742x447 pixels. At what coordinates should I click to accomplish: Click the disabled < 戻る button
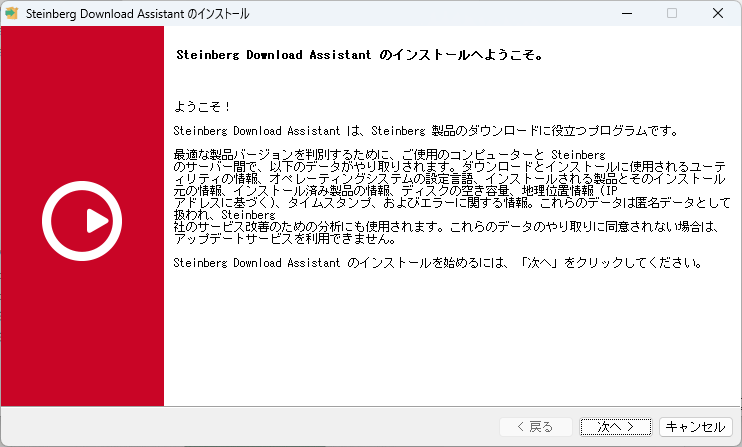(x=536, y=427)
